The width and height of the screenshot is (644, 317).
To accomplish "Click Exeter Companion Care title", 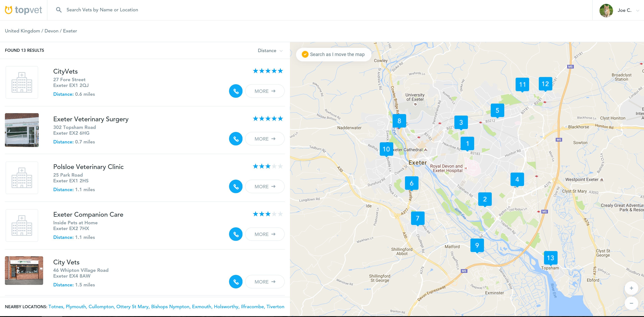I will pyautogui.click(x=88, y=214).
